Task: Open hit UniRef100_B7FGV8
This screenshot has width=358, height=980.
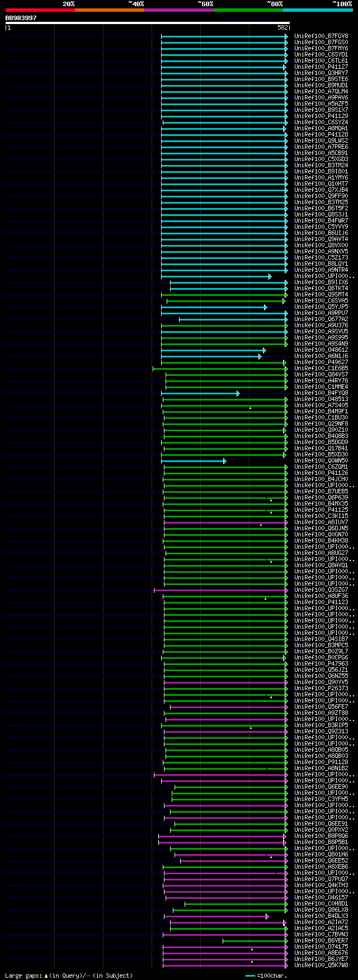Action: [x=321, y=36]
